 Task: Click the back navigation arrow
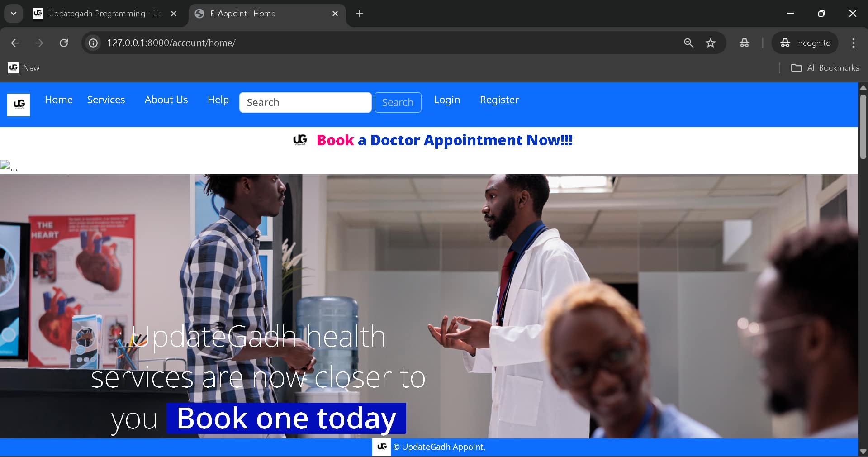pos(14,43)
